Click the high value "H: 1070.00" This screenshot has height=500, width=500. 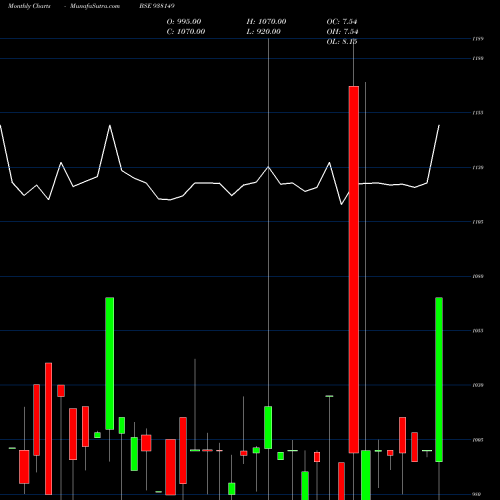point(266,22)
